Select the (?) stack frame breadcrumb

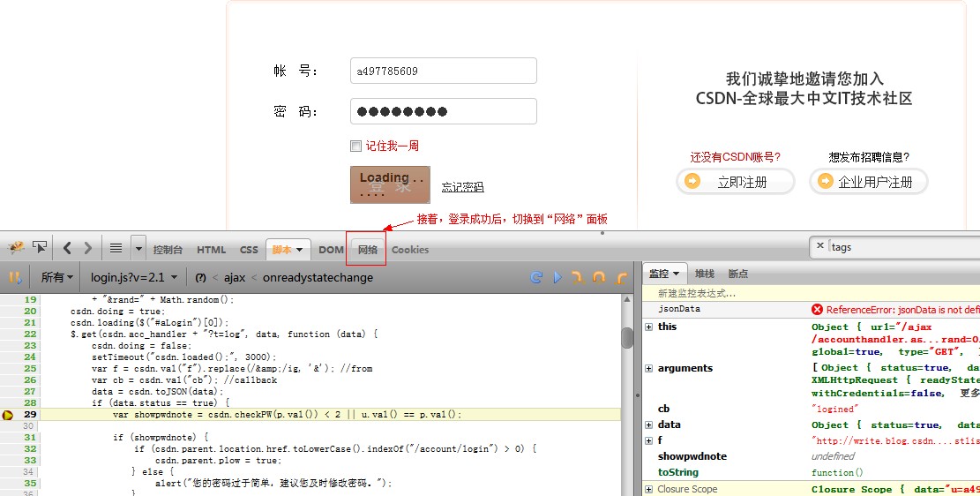(x=200, y=278)
